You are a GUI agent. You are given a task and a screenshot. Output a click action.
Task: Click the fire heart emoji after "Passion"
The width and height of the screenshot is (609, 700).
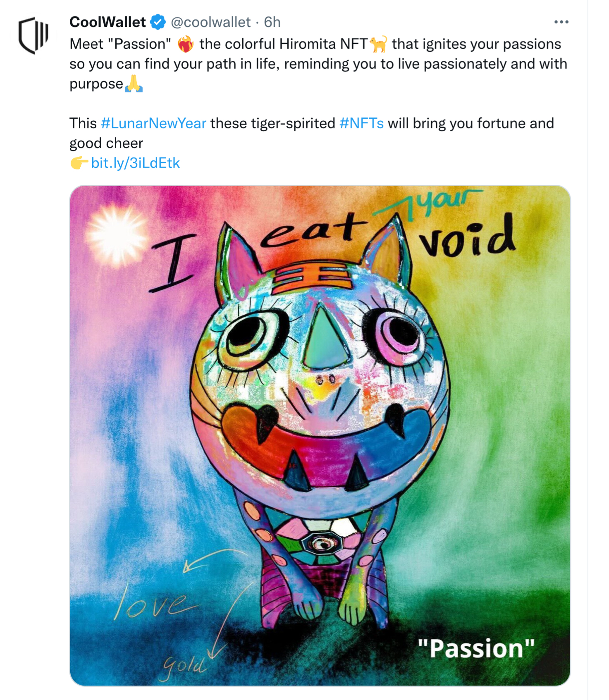coord(185,44)
